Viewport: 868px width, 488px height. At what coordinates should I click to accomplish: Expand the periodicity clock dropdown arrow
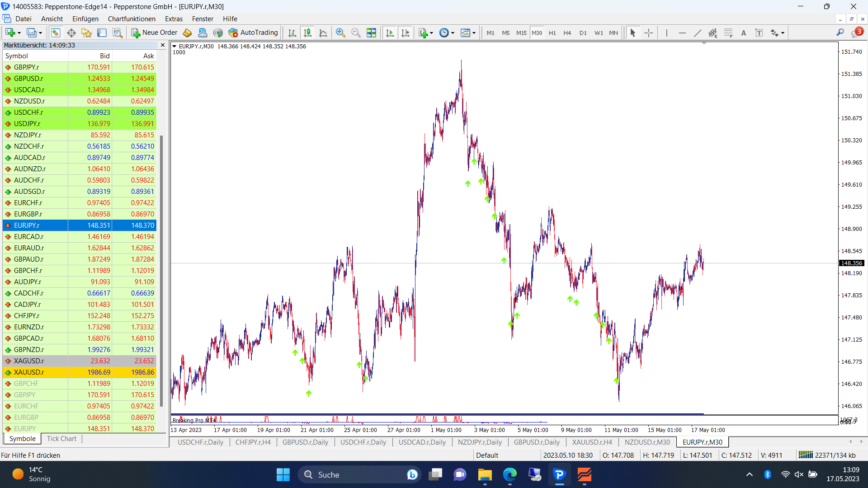point(453,33)
